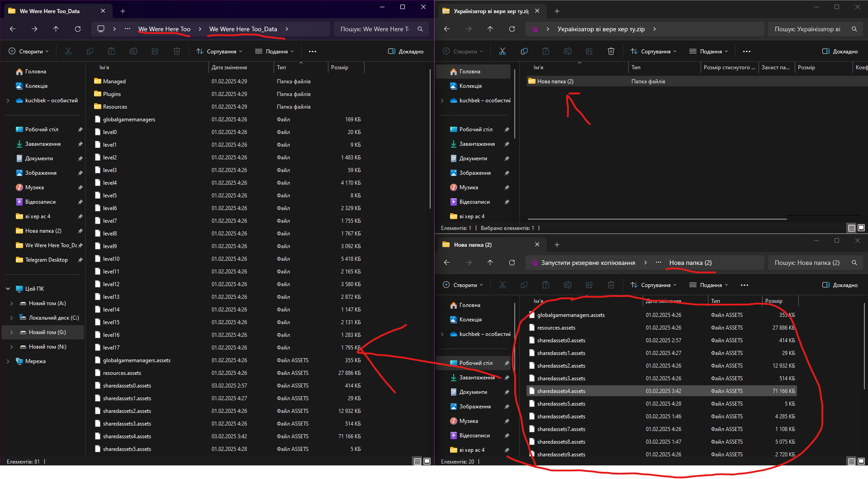Switch to large icons view in Нова папка (2) status bar
868x479 pixels.
[861, 461]
